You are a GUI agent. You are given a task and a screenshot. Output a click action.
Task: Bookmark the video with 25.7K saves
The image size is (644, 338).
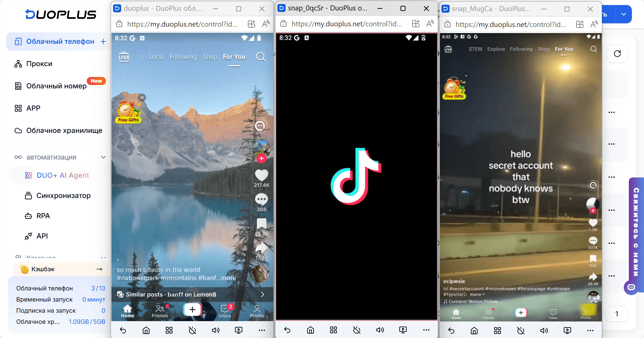click(x=262, y=224)
